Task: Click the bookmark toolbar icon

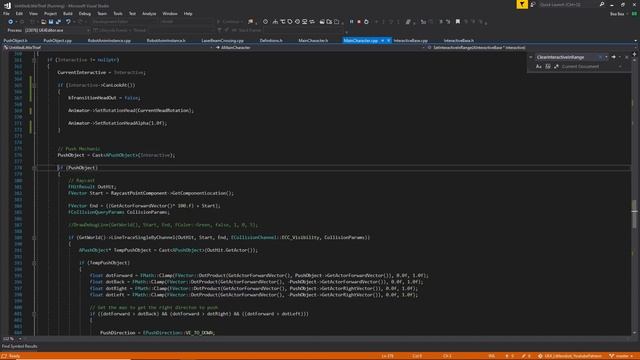Action: click(458, 22)
